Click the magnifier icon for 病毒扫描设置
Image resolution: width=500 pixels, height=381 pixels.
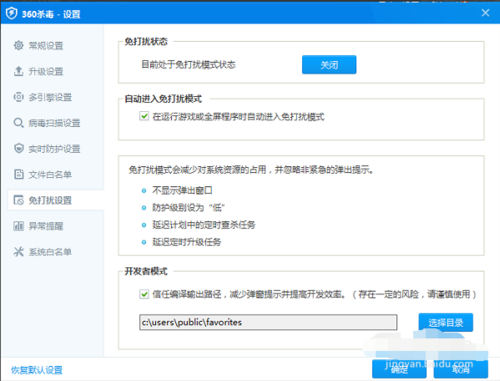19,123
